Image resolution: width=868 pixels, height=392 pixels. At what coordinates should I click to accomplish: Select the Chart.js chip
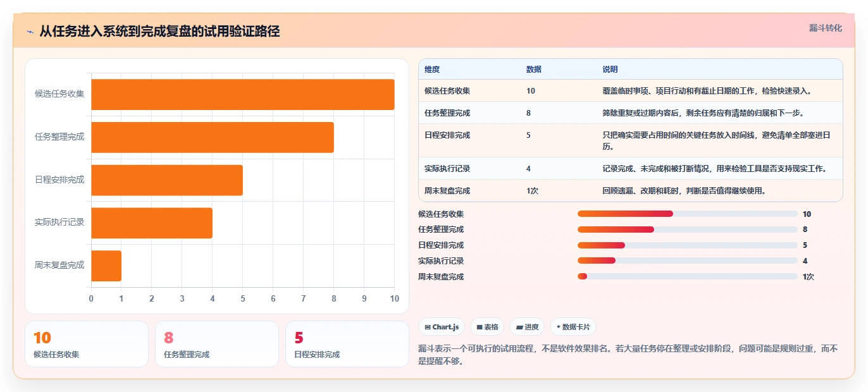pyautogui.click(x=442, y=327)
